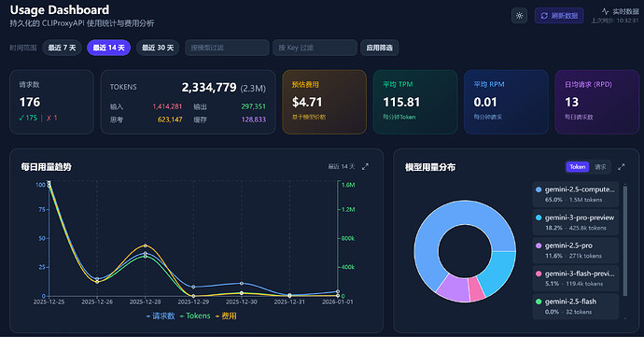Toggle the cost series in chart legend

pos(226,316)
